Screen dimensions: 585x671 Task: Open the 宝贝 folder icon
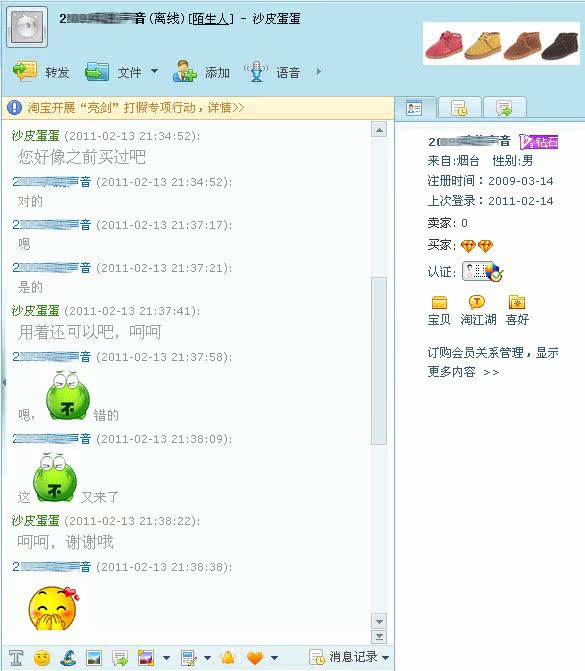pyautogui.click(x=439, y=302)
